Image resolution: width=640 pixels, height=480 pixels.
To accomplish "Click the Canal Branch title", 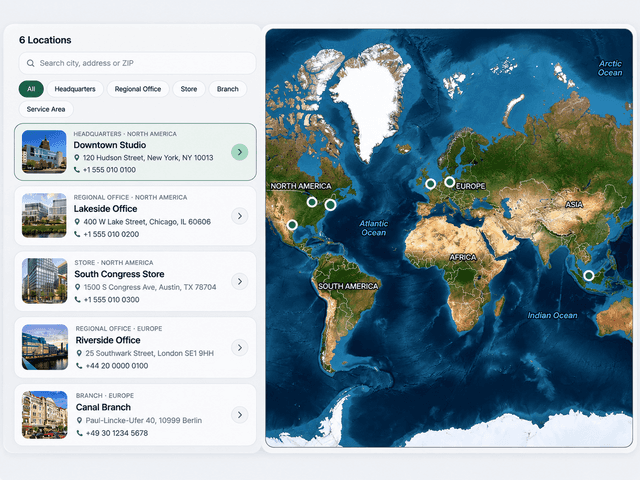I will click(x=103, y=407).
